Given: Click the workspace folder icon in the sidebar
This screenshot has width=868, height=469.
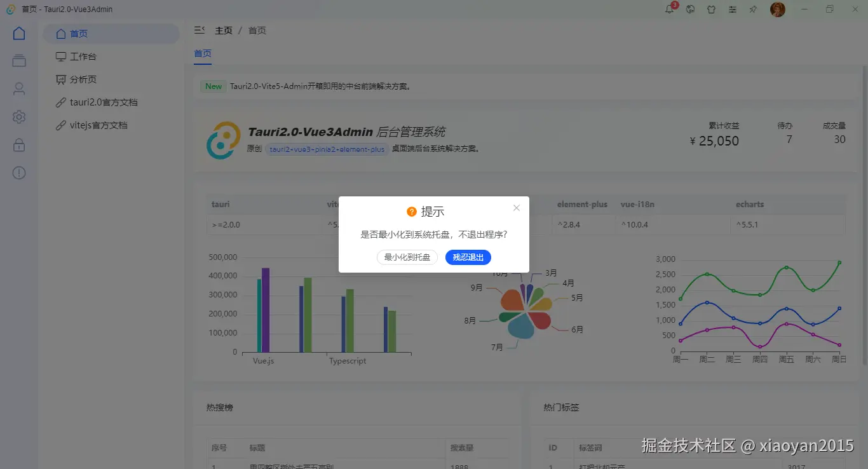Looking at the screenshot, I should tap(18, 60).
